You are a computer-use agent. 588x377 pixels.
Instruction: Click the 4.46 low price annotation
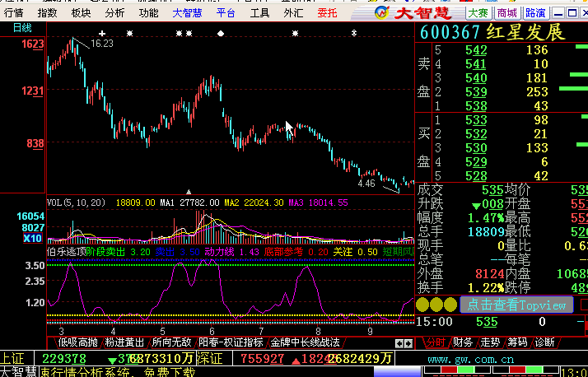pyautogui.click(x=366, y=184)
